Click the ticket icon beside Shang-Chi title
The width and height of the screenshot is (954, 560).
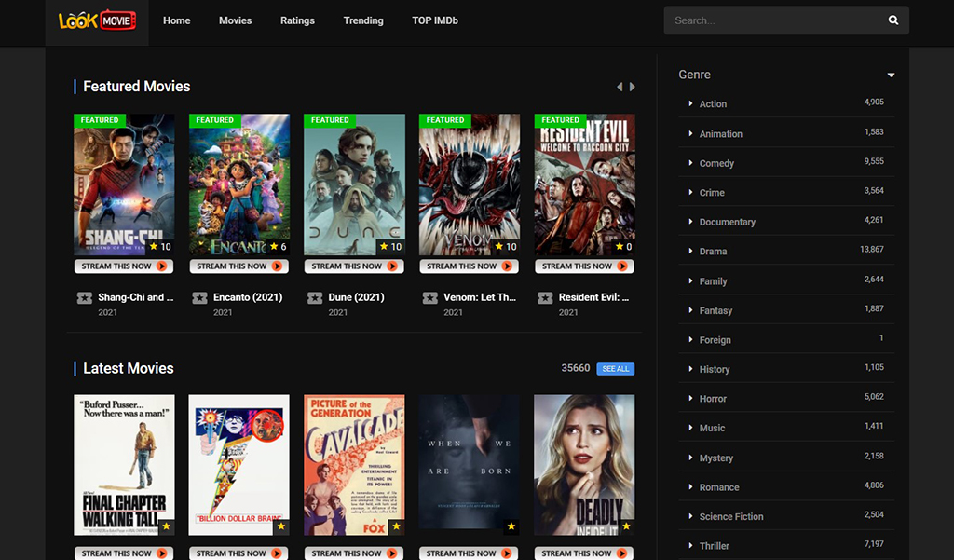pos(85,297)
